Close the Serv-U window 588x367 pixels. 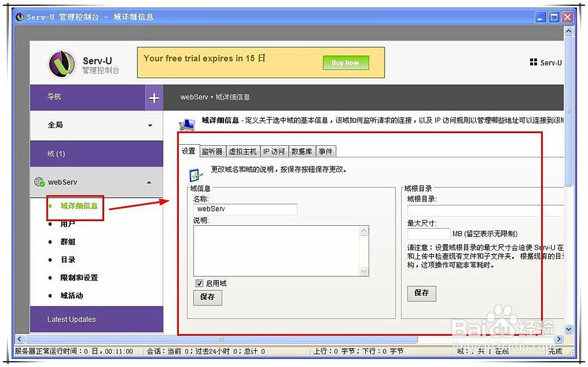(568, 17)
